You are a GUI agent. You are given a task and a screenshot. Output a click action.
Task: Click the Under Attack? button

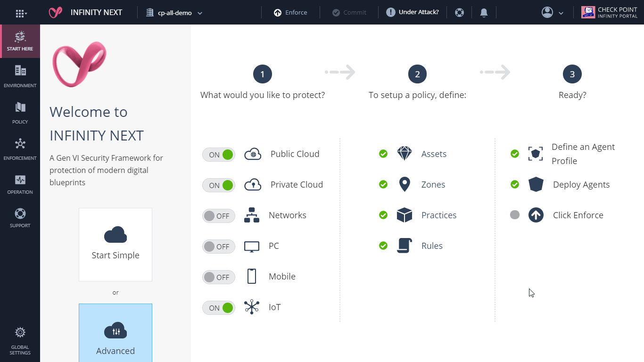[x=413, y=13]
